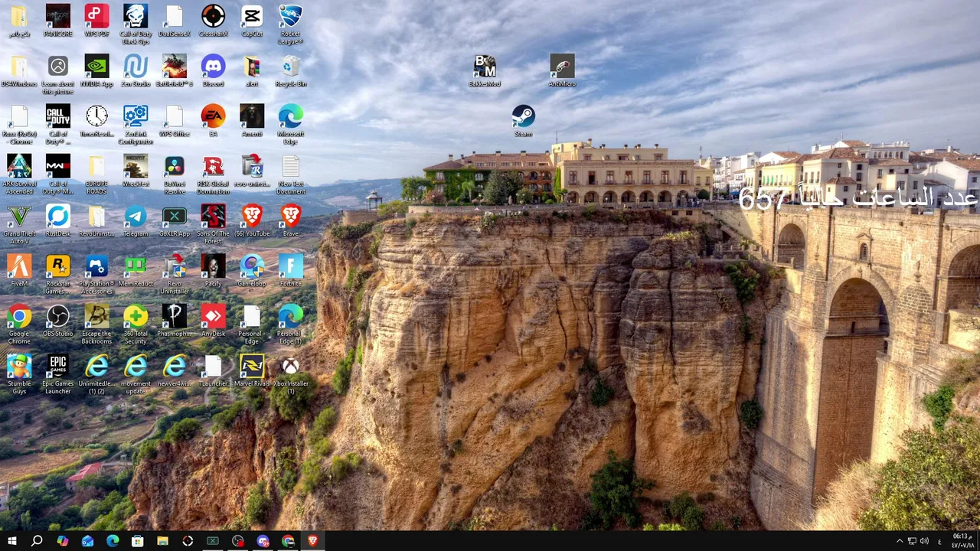Click the PlayStation Accessories shortcut

click(96, 274)
